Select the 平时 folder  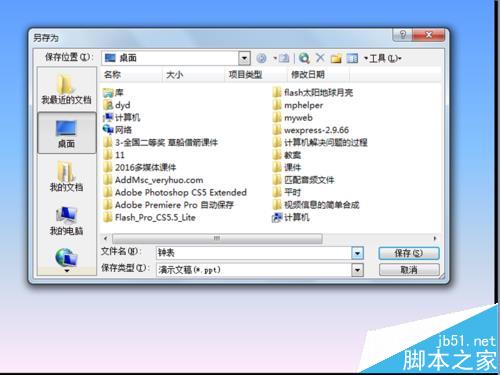(287, 192)
